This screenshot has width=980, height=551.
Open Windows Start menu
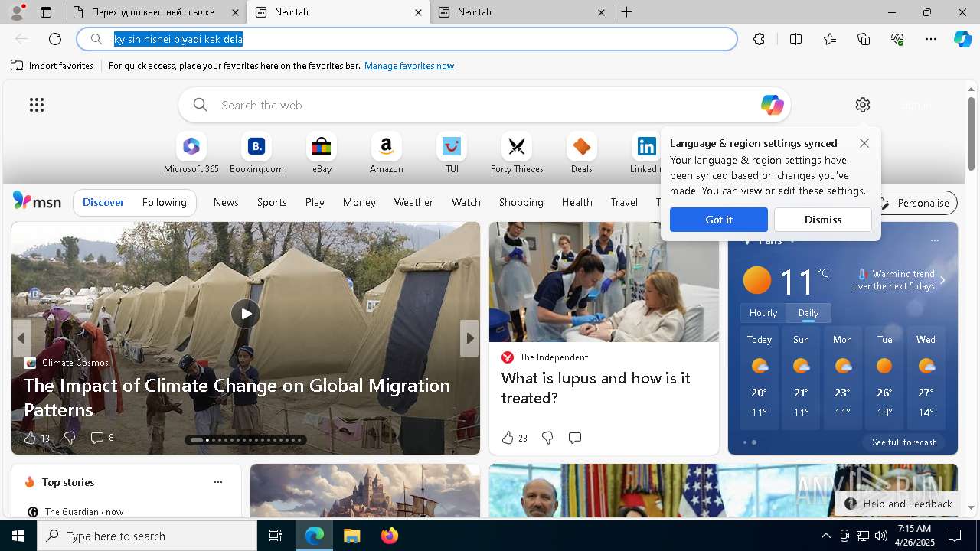18,536
